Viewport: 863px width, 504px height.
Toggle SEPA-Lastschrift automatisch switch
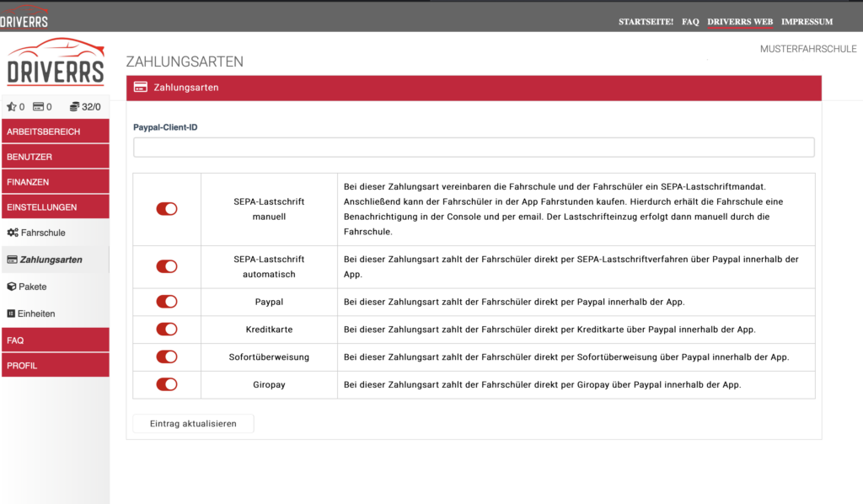coord(167,267)
